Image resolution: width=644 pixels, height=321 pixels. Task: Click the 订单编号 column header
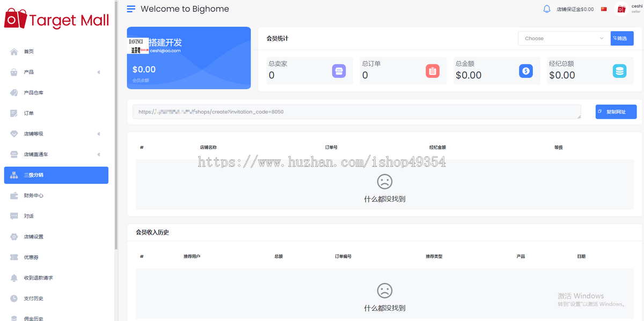point(343,257)
